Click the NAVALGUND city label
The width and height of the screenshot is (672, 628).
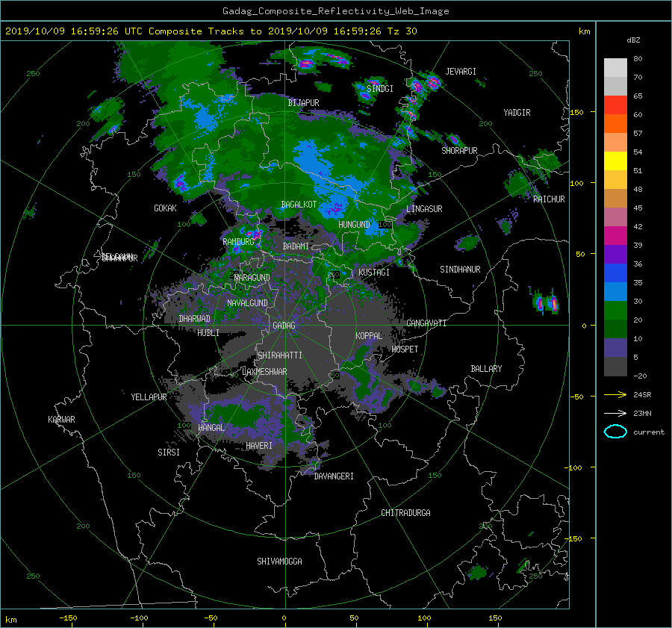(x=247, y=303)
